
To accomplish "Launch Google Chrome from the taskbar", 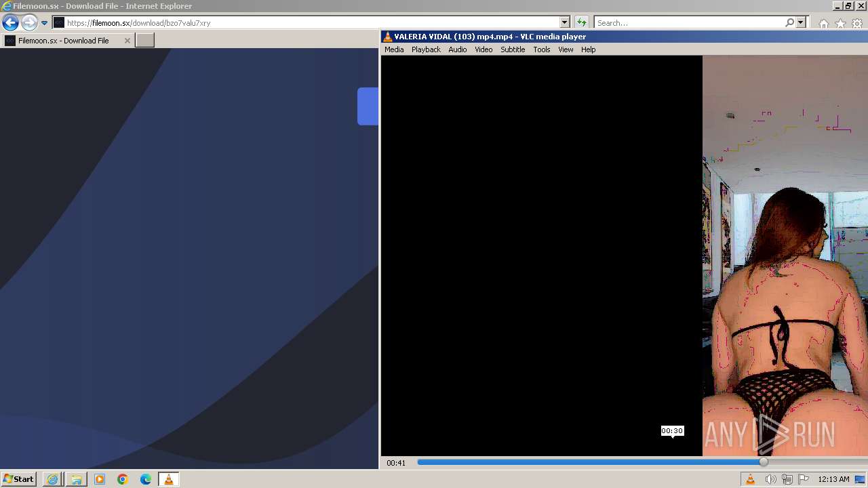I will [122, 479].
